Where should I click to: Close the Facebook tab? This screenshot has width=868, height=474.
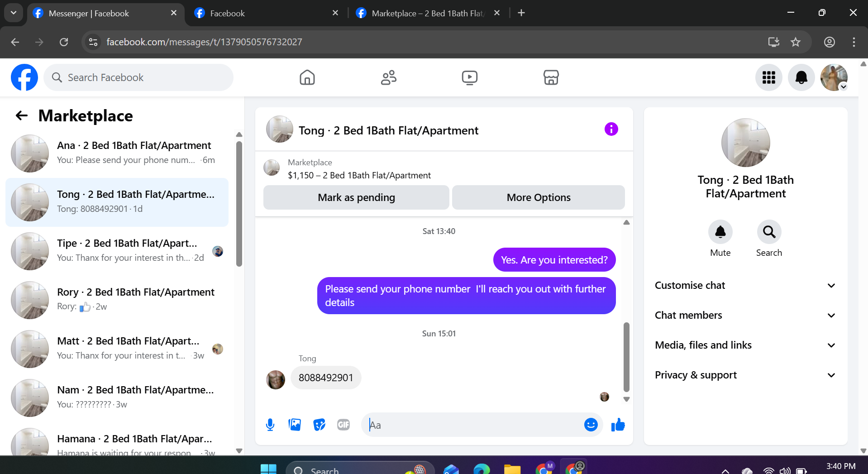pyautogui.click(x=335, y=13)
